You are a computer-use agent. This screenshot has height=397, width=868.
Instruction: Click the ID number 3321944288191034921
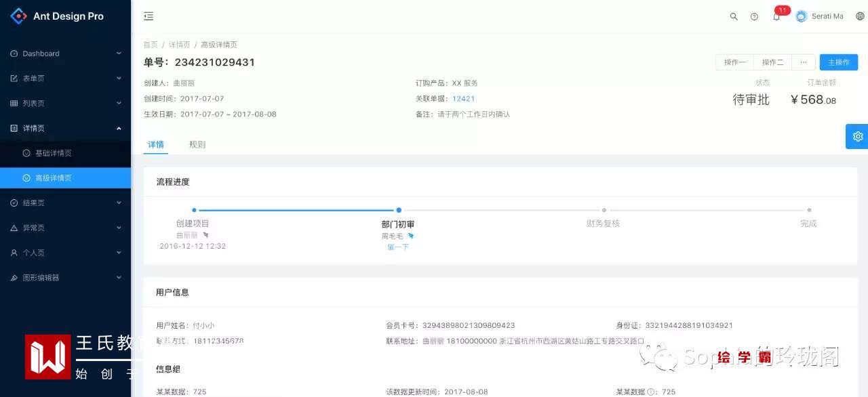[x=689, y=326]
